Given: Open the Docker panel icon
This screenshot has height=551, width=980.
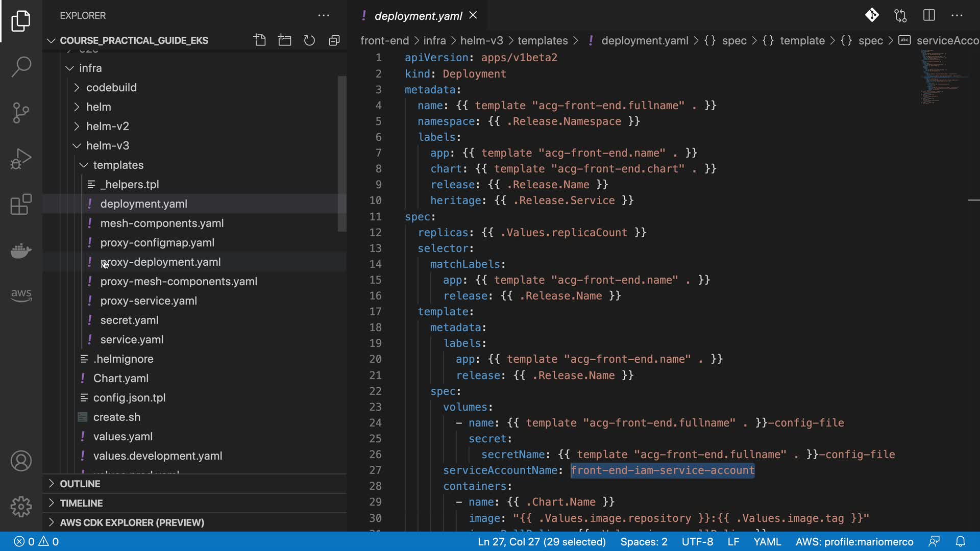Looking at the screenshot, I should [x=21, y=251].
